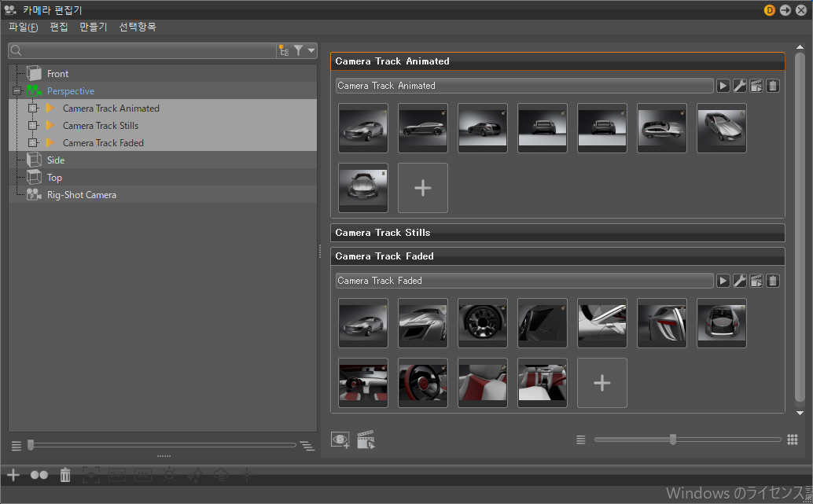The image size is (813, 504).
Task: Click the plus create icon in bottom toolbar
Action: point(13,474)
